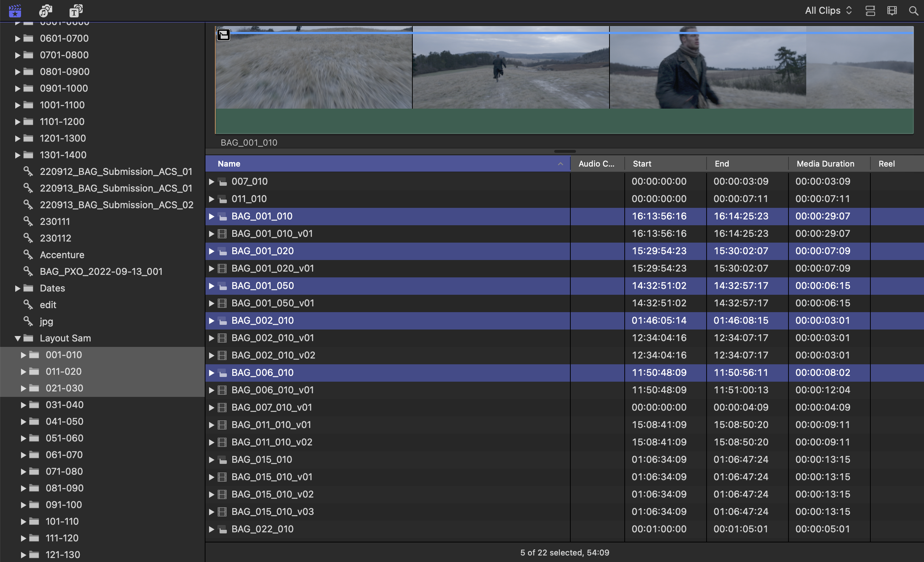Select the BAG_006_010_v01 clip row
Screen dimensions: 924x562
[272, 390]
